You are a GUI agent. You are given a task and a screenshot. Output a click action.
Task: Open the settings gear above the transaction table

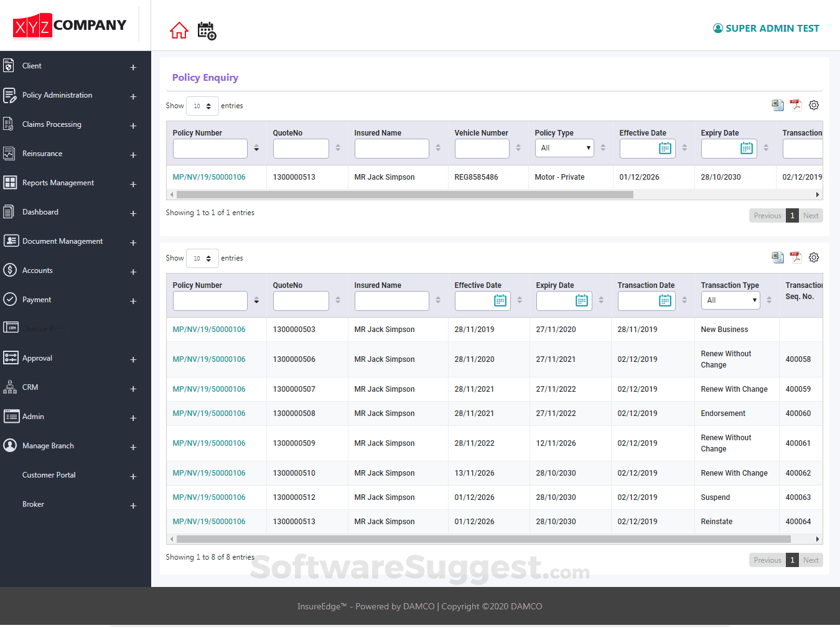pyautogui.click(x=814, y=257)
